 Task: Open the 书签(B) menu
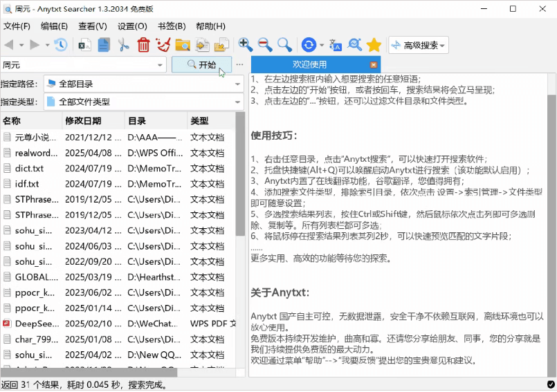[x=172, y=26]
